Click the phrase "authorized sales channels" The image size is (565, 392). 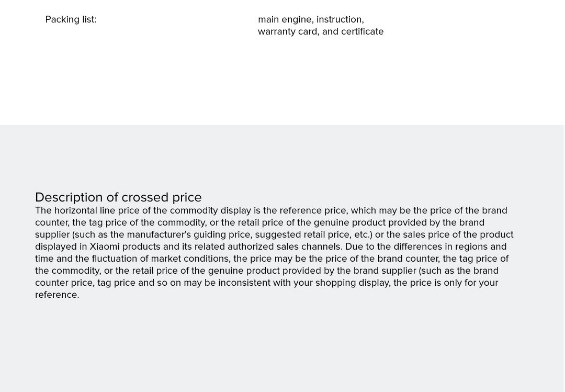coord(284,247)
